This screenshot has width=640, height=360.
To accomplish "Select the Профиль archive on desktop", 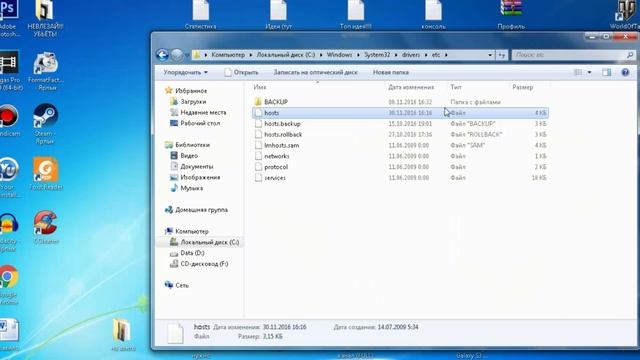I will [511, 16].
